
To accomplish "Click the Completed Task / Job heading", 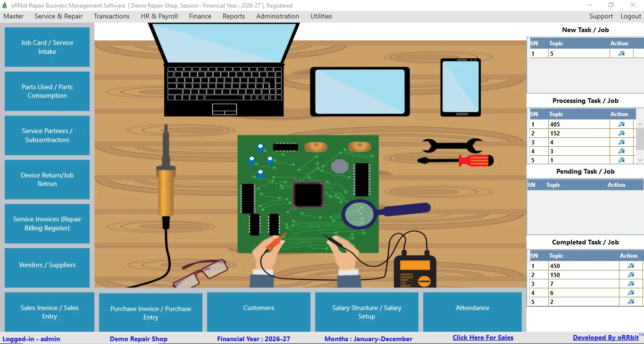I will pyautogui.click(x=585, y=242).
